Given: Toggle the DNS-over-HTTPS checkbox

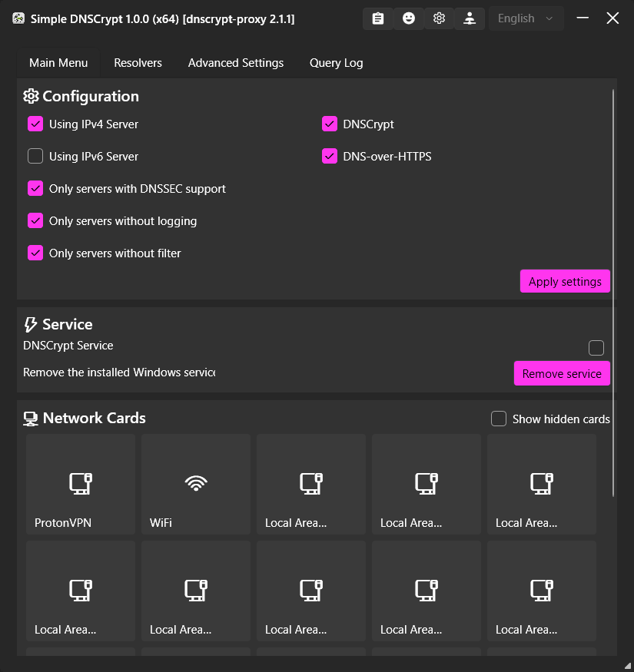Looking at the screenshot, I should (330, 157).
